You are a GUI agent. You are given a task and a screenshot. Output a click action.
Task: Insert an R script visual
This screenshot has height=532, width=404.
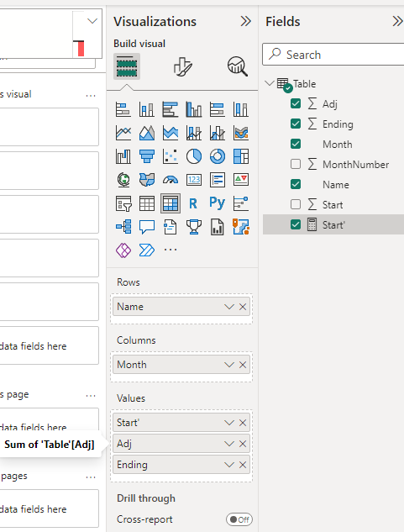tap(194, 203)
